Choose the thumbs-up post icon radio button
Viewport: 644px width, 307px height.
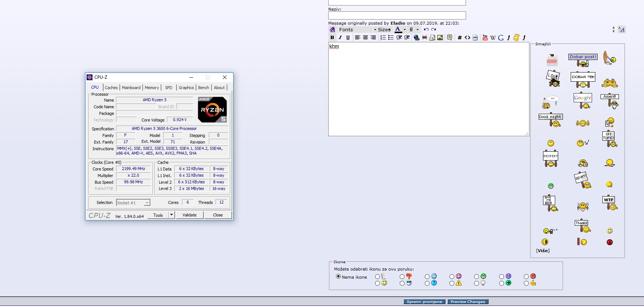(526, 283)
